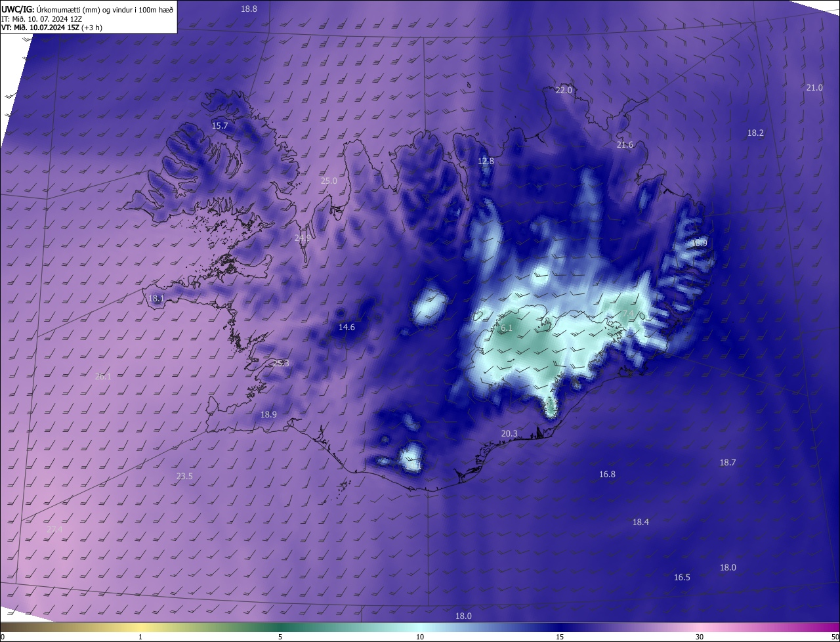This screenshot has height=642, width=840.
Task: Click the 10 label on the color scale
Action: pos(420,637)
